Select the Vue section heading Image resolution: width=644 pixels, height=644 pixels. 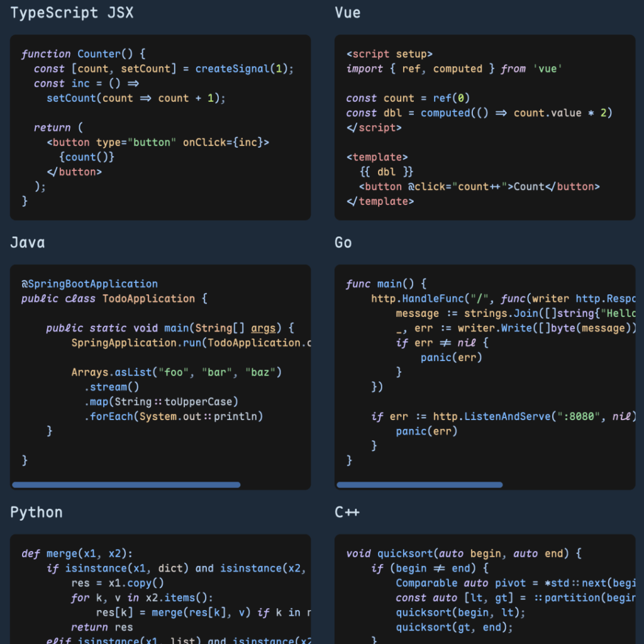pos(347,13)
